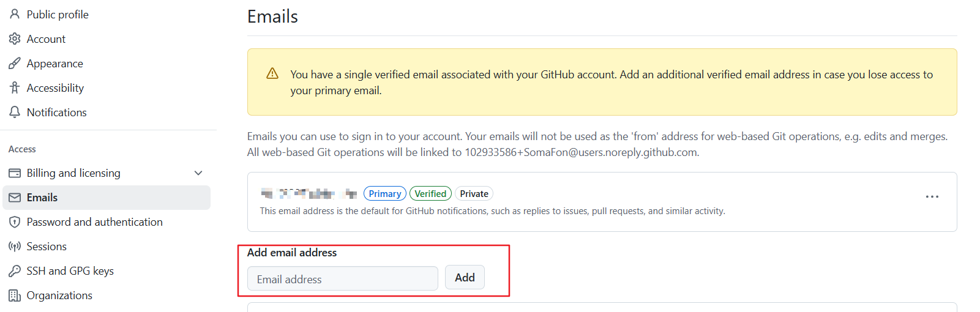Click the Accessibility figure icon

point(15,87)
